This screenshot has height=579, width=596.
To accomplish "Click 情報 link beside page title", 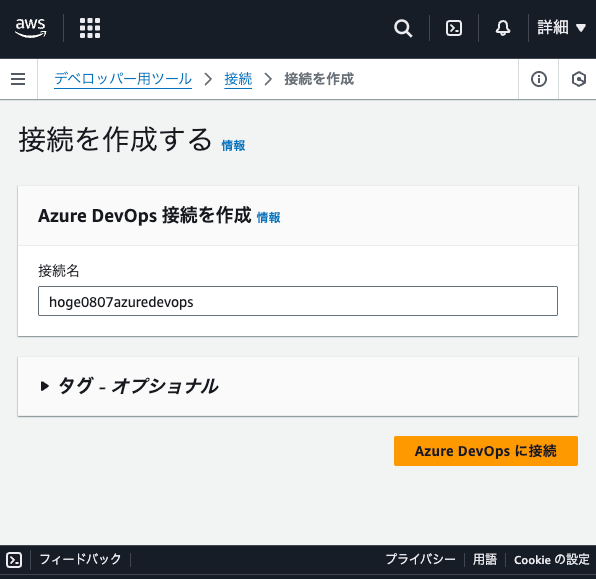I will point(233,145).
